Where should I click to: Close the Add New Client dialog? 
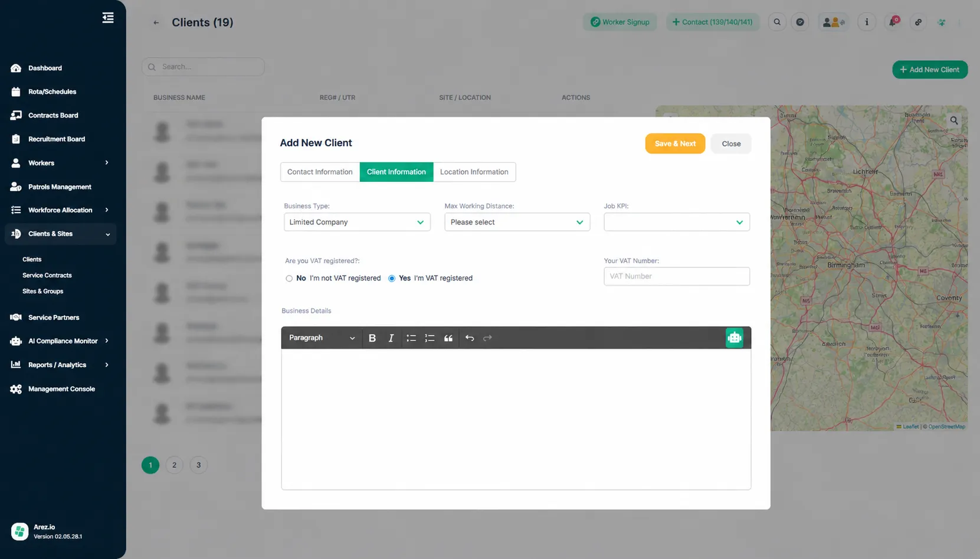point(731,143)
